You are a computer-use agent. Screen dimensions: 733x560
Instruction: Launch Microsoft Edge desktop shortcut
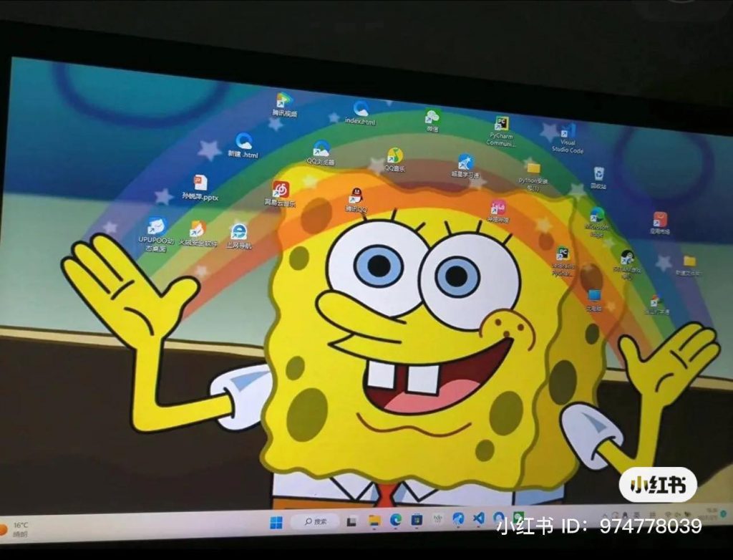pos(596,215)
